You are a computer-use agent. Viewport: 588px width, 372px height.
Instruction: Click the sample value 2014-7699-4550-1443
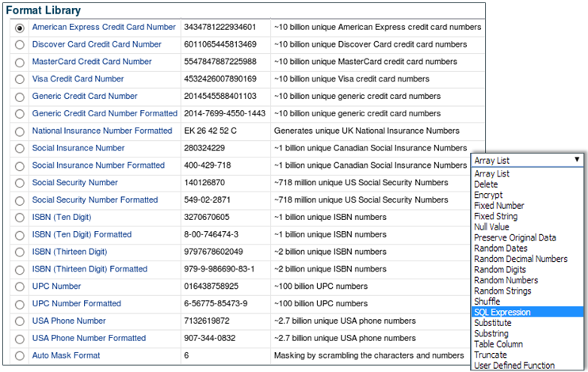point(225,113)
